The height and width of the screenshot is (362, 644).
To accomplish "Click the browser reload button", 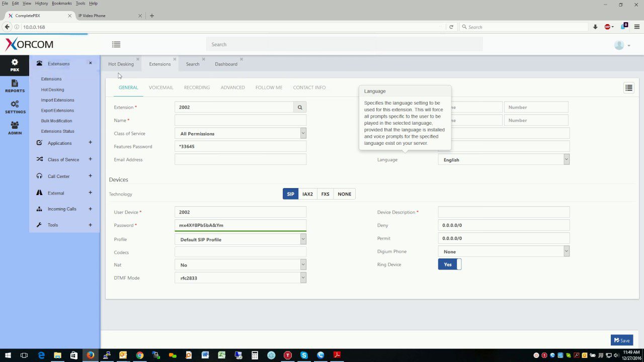I will 451,27.
